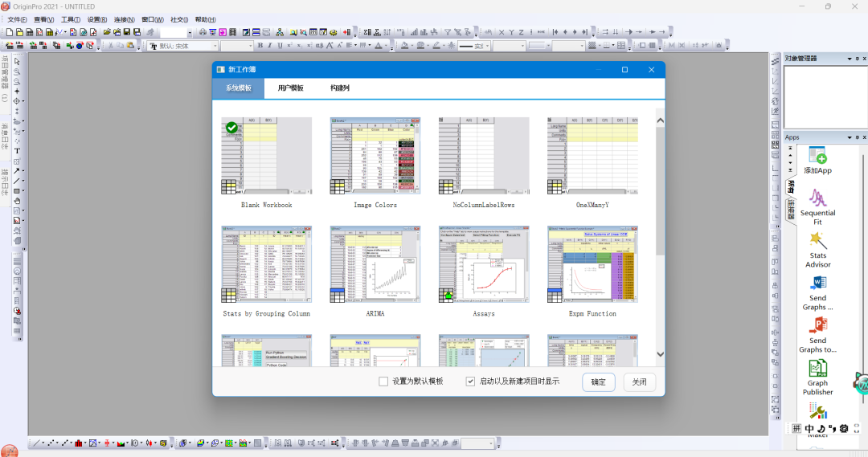Click template list scroll up arrow

(660, 120)
